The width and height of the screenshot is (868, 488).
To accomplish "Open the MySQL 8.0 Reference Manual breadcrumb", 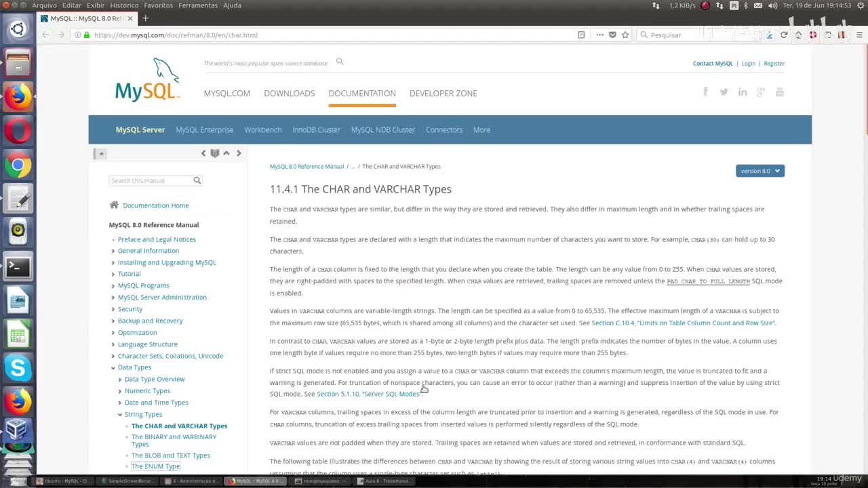I will pos(307,166).
